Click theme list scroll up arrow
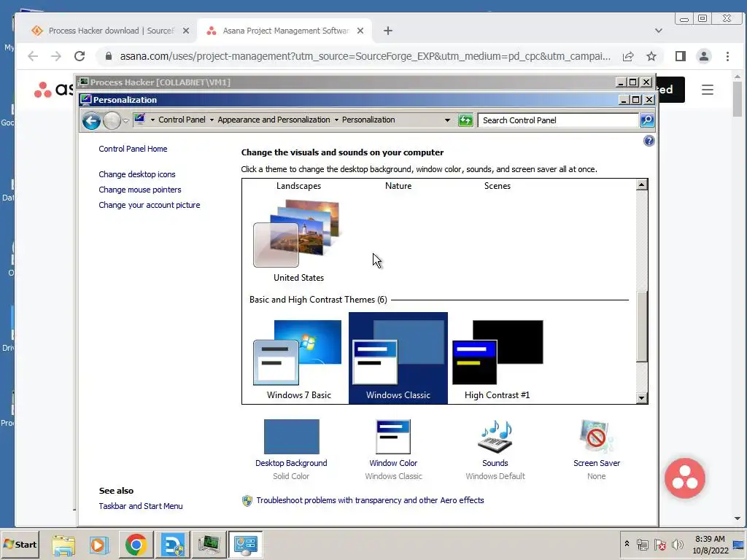Image resolution: width=747 pixels, height=560 pixels. click(x=642, y=184)
